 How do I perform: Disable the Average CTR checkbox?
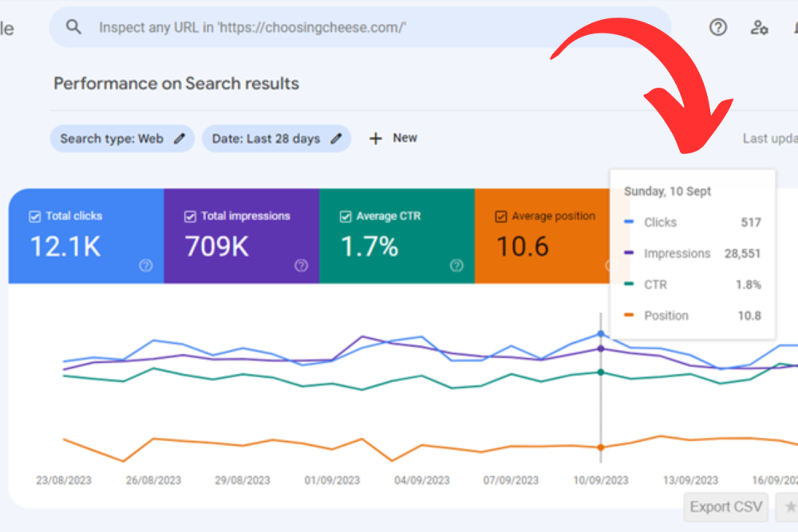(346, 216)
